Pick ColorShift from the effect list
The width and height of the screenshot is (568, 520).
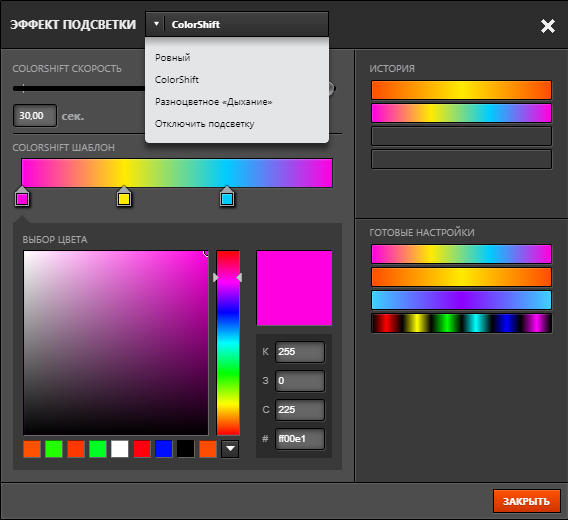(177, 80)
